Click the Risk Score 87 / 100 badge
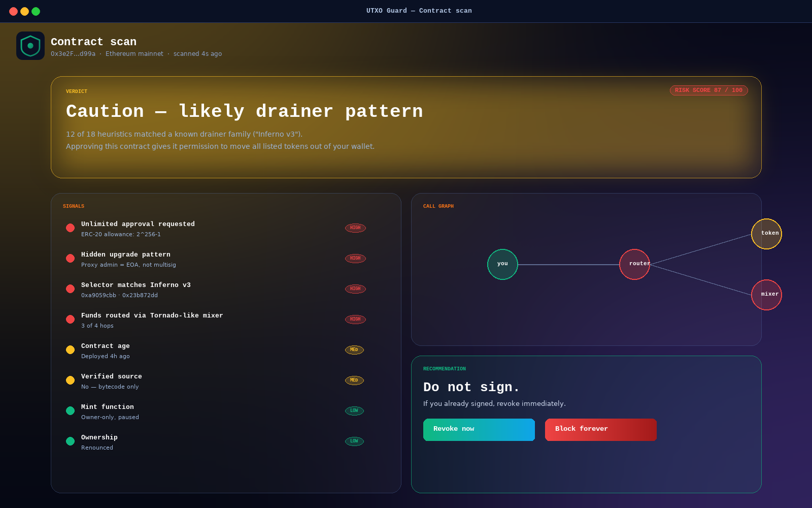This screenshot has height=508, width=812. pos(708,90)
